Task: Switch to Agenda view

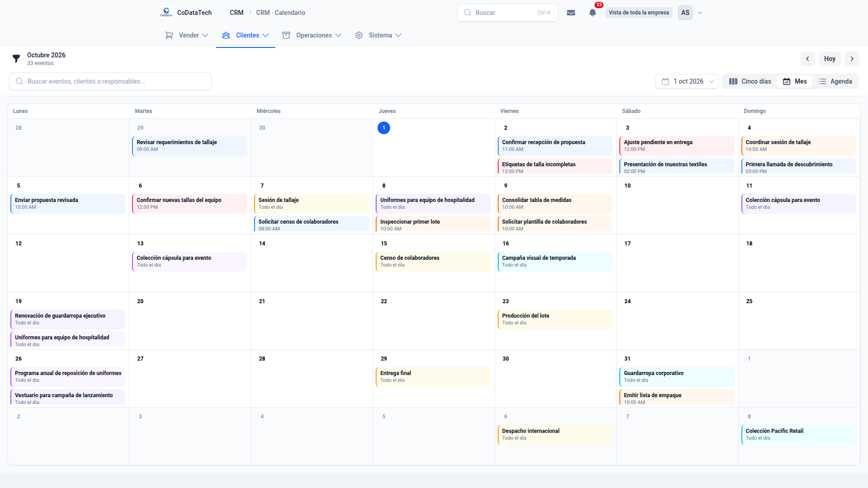Action: (x=835, y=81)
